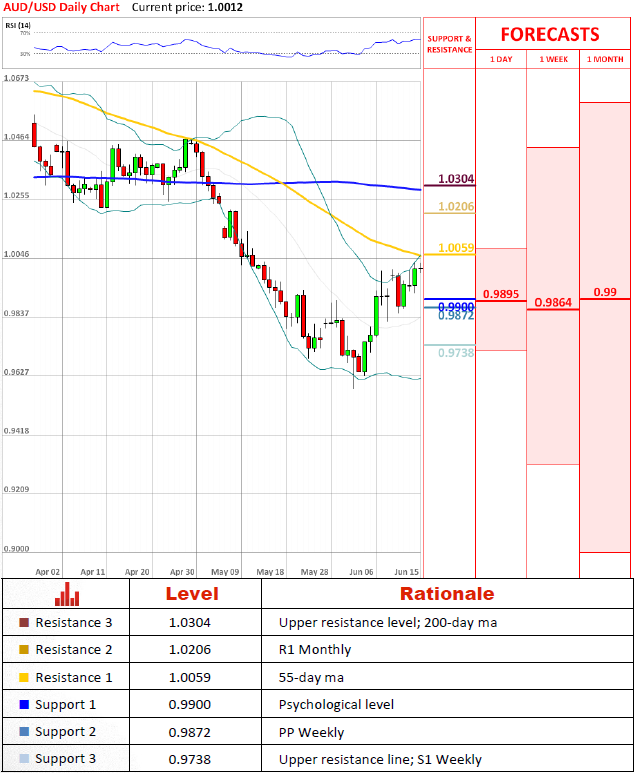Click the Current price 1.0012 label
The height and width of the screenshot is (773, 635).
[x=187, y=7]
